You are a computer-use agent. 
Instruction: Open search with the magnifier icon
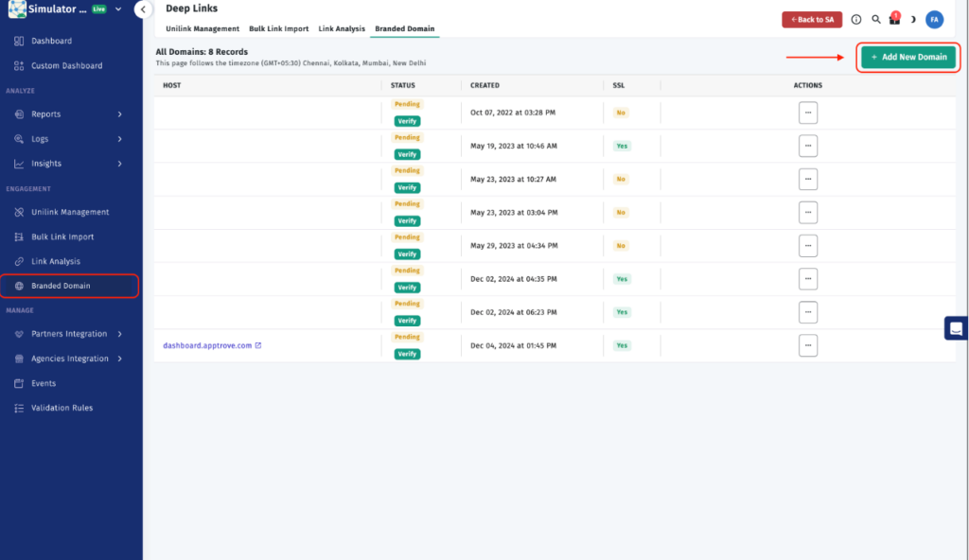pos(875,20)
